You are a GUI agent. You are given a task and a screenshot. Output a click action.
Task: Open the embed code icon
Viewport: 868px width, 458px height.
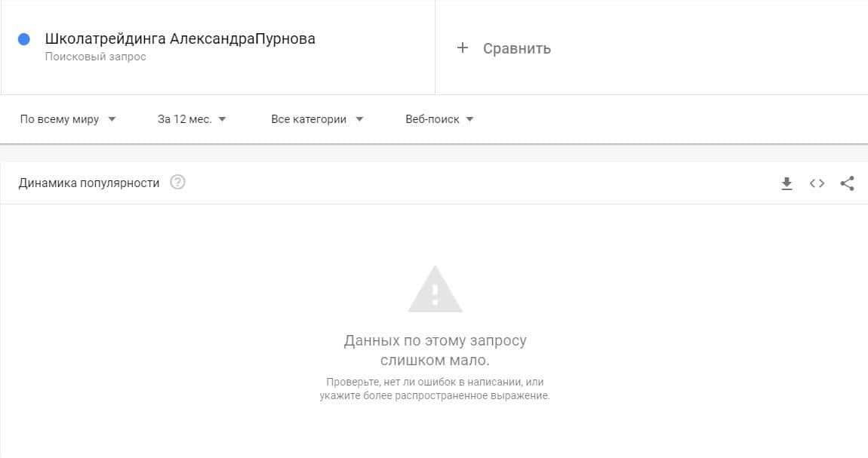(817, 183)
